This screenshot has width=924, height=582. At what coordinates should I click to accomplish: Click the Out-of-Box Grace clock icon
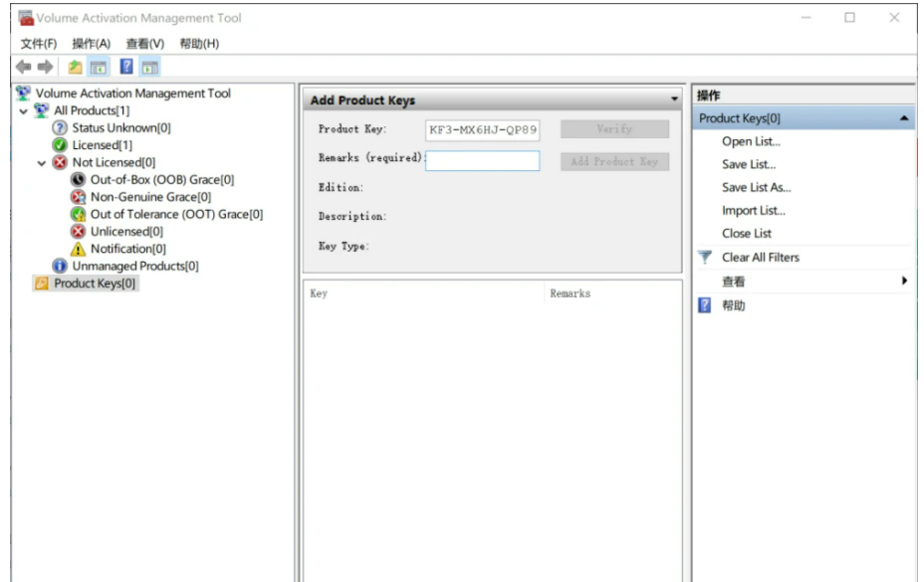click(78, 180)
